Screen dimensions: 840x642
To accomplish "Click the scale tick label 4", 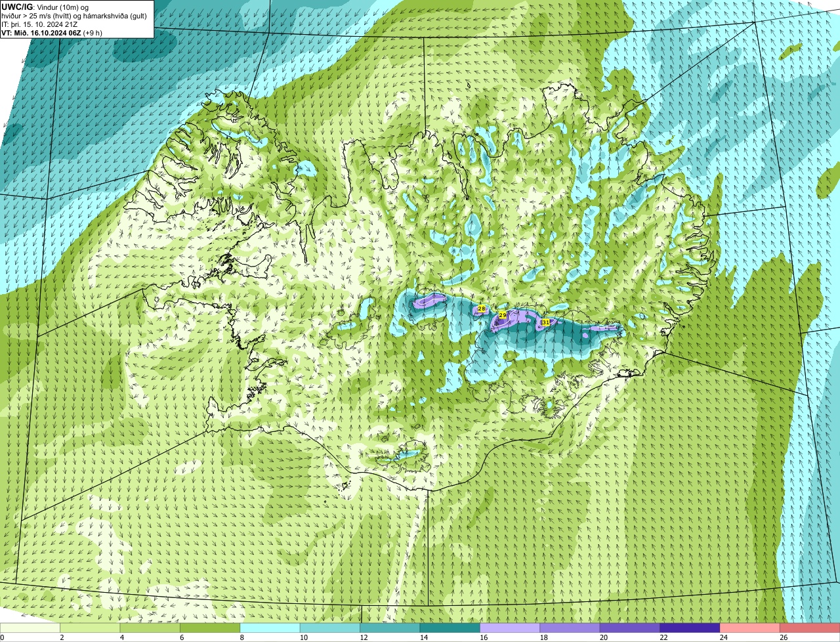I will point(121,637).
